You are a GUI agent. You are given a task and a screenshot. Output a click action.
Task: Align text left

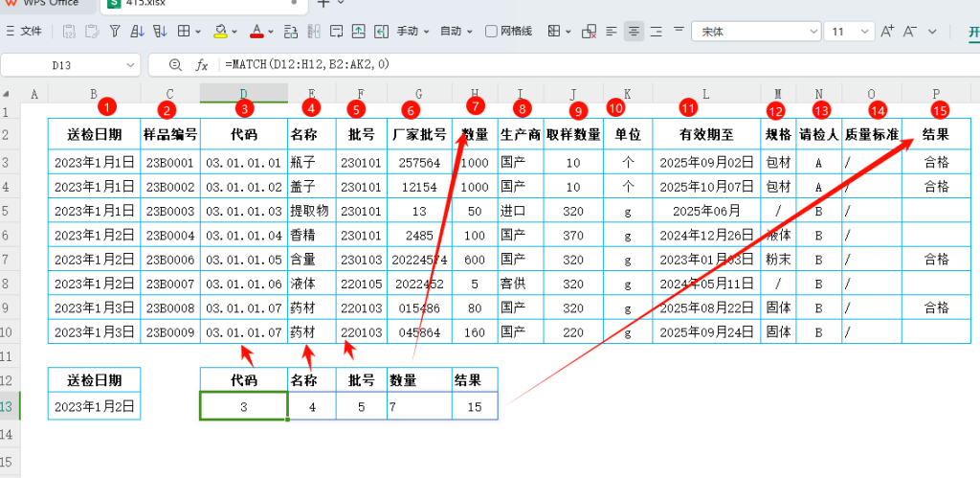(612, 32)
